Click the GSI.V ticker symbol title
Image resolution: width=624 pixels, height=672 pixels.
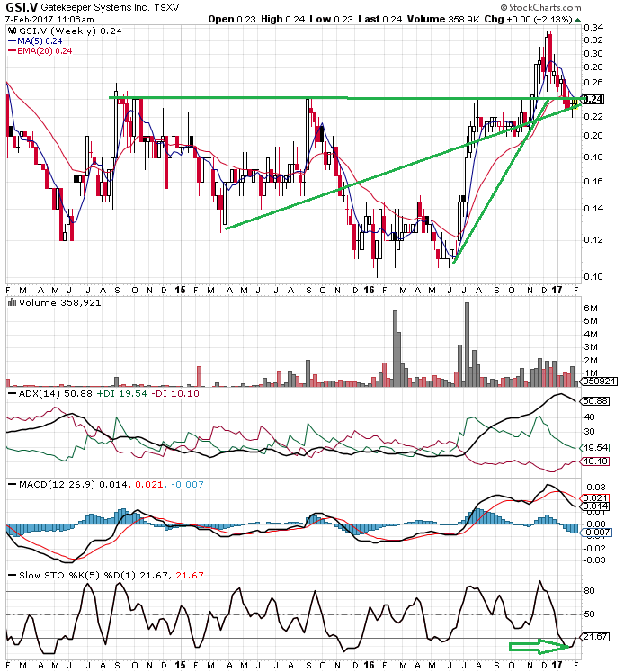pos(22,7)
